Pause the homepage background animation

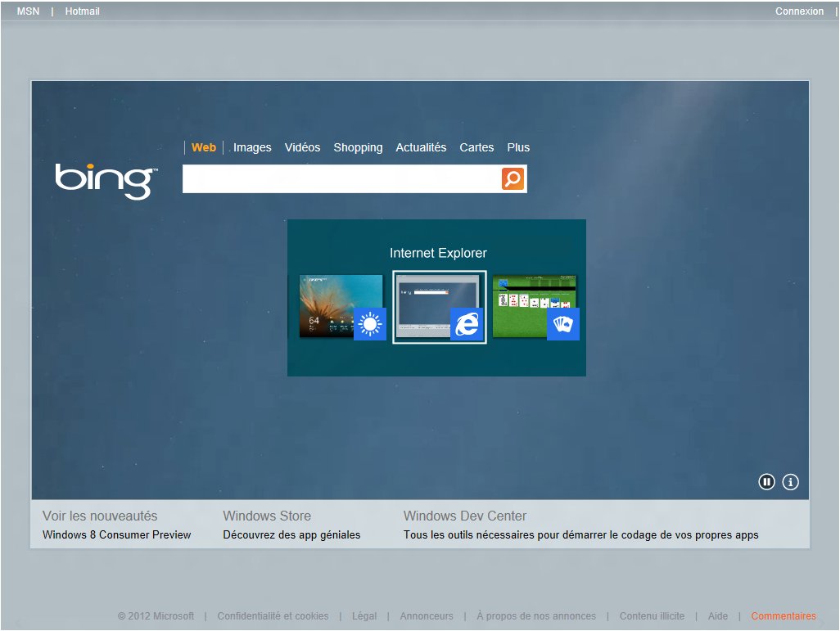point(766,482)
